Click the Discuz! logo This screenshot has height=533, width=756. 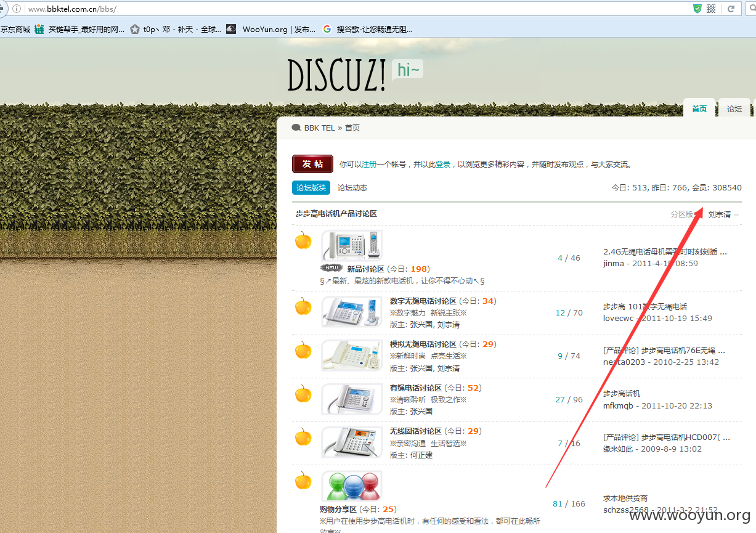(336, 76)
